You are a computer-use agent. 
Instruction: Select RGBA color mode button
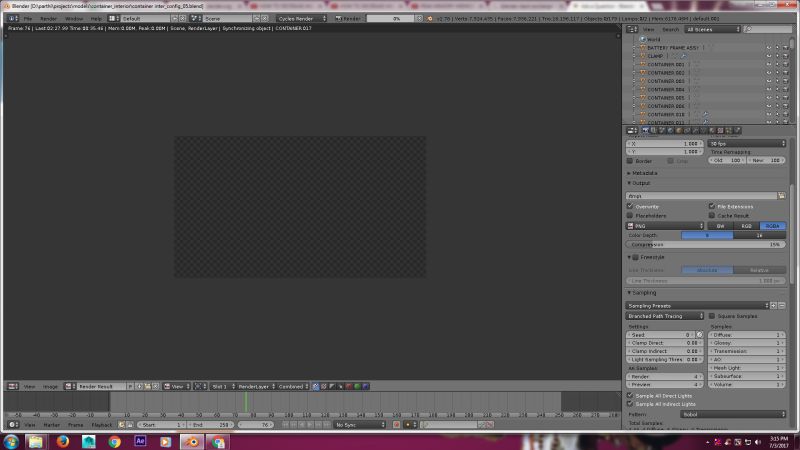pyautogui.click(x=772, y=226)
